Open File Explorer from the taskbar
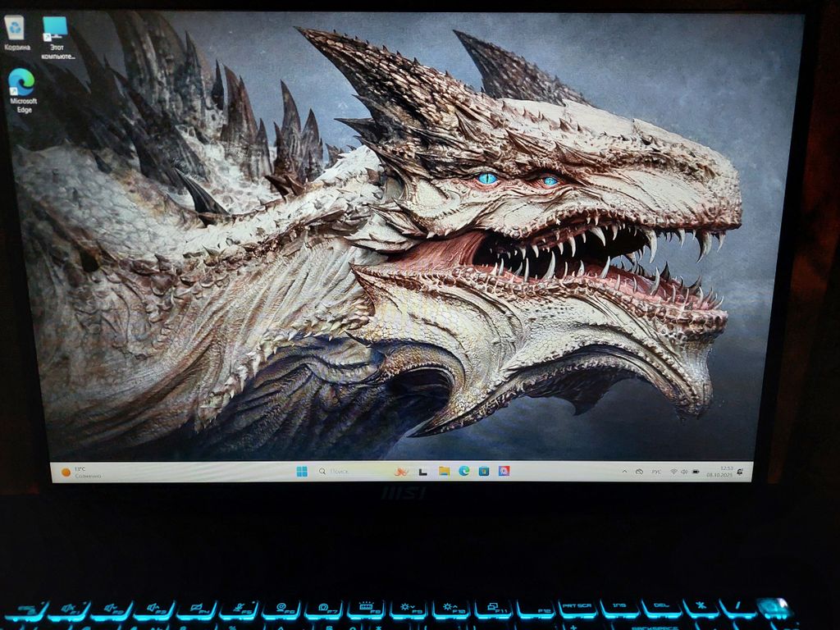The image size is (840, 630). pos(444,472)
